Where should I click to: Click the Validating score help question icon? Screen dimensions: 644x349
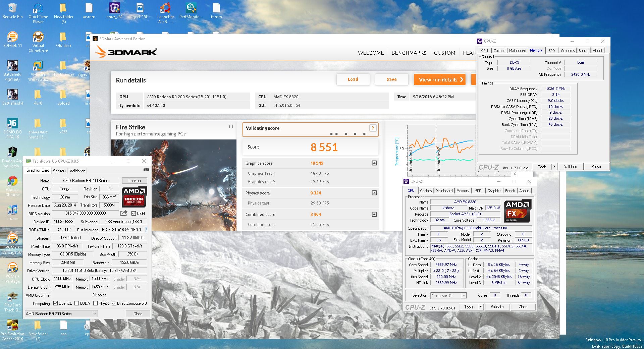(x=373, y=128)
